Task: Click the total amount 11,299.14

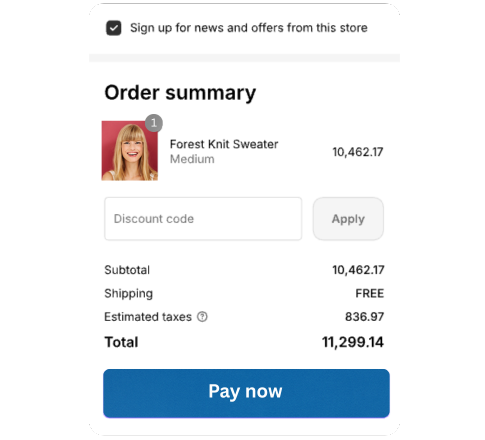Action: click(x=353, y=342)
